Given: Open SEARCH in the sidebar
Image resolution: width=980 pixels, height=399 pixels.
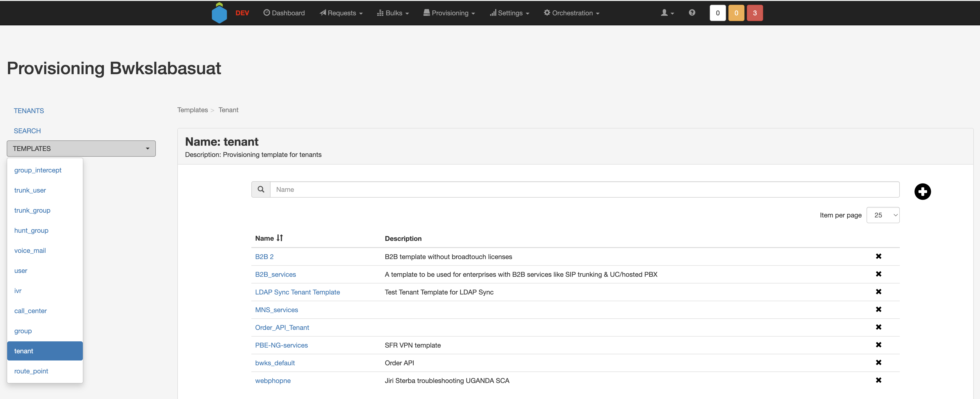Looking at the screenshot, I should click(27, 131).
